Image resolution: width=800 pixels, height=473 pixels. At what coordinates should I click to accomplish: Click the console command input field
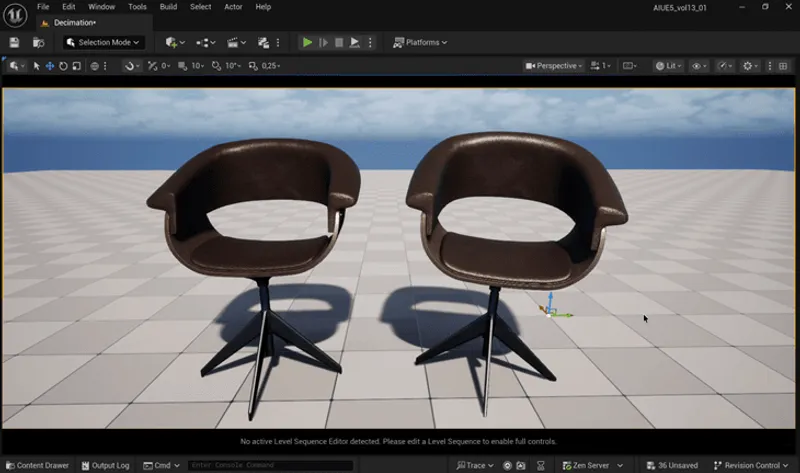(x=268, y=466)
